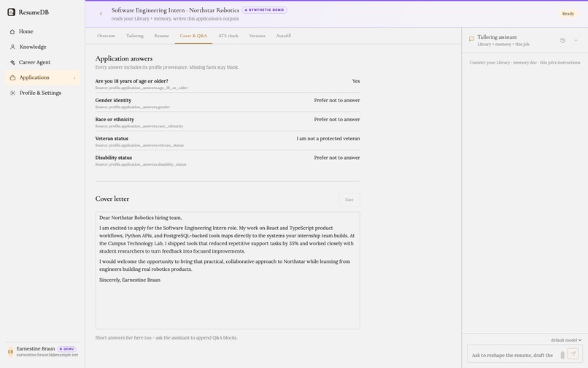Click the Tailoring assistant chat icon
Screen dimensions: 588x368
(x=471, y=39)
